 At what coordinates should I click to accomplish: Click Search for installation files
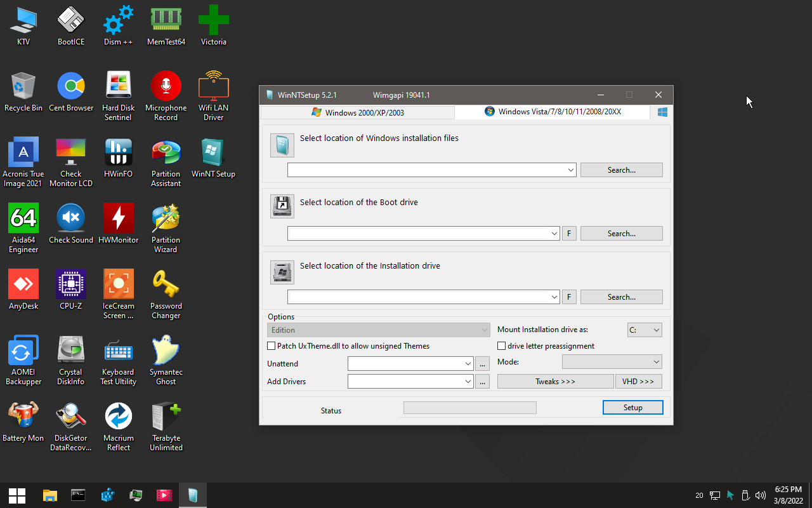[x=622, y=170]
